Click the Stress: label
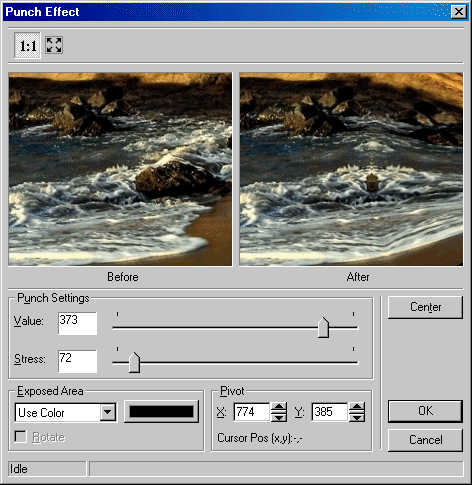The height and width of the screenshot is (485, 472). click(30, 359)
